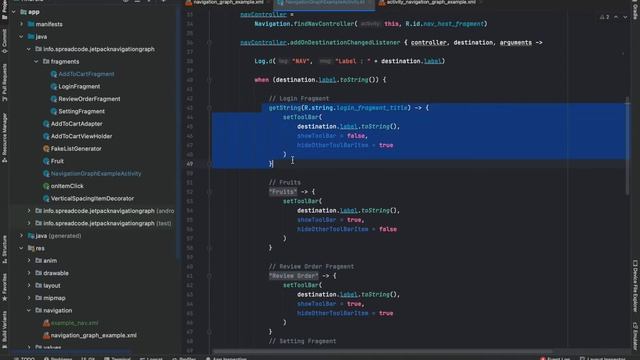Open VerticalSpacingItemDecorator class file

(x=92, y=198)
